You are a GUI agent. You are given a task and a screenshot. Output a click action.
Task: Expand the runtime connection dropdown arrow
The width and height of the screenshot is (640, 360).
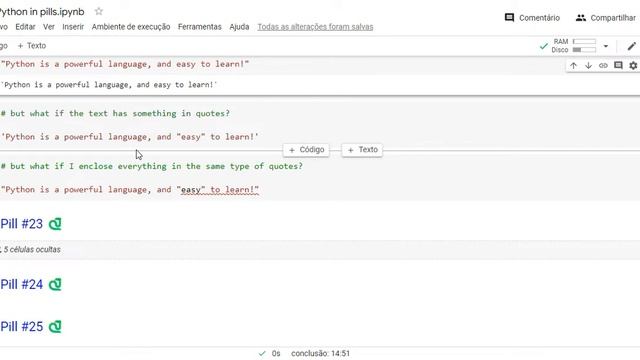tap(606, 46)
